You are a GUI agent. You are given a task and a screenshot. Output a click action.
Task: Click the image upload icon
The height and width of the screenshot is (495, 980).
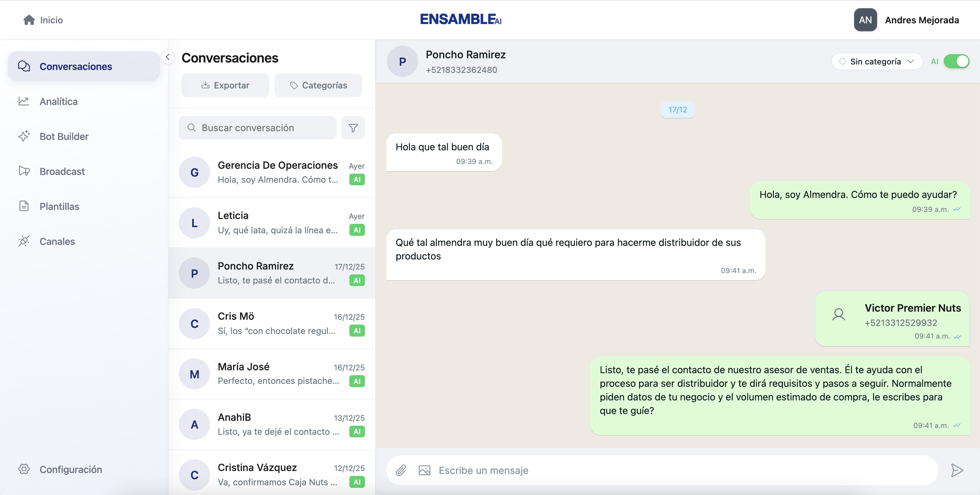click(x=424, y=470)
